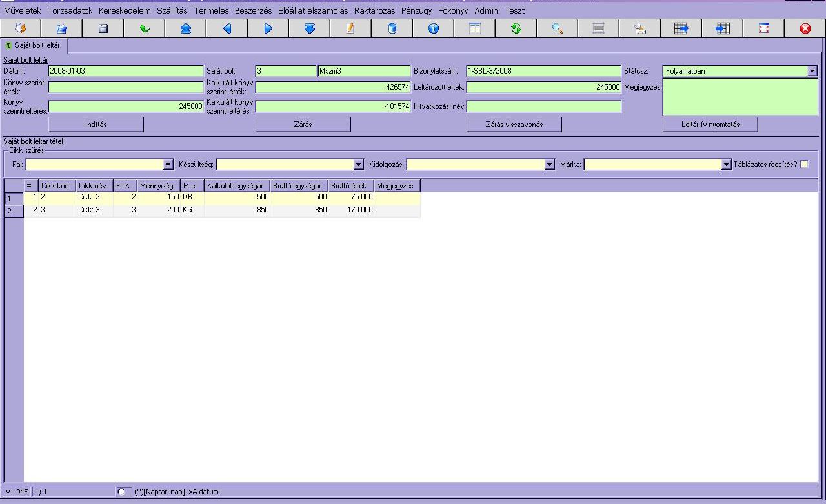Go to next record with right arrow
Screen dimensions: 826x504
(268, 28)
